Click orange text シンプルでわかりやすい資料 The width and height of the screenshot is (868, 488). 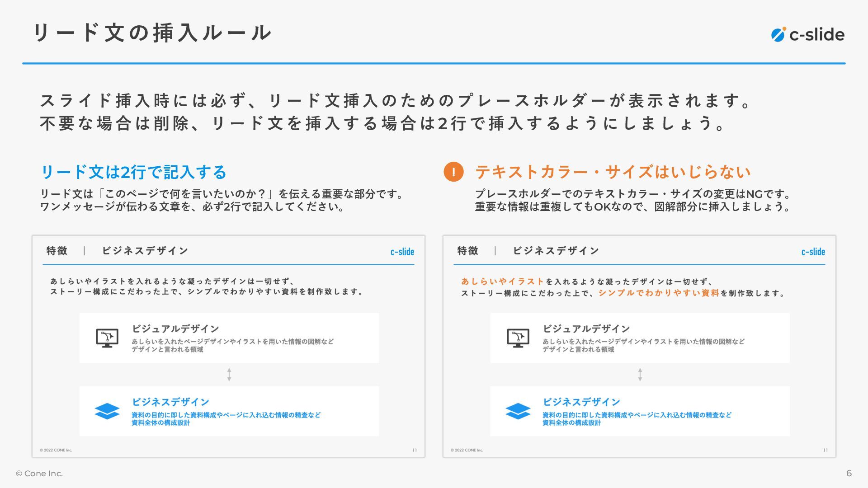[659, 293]
